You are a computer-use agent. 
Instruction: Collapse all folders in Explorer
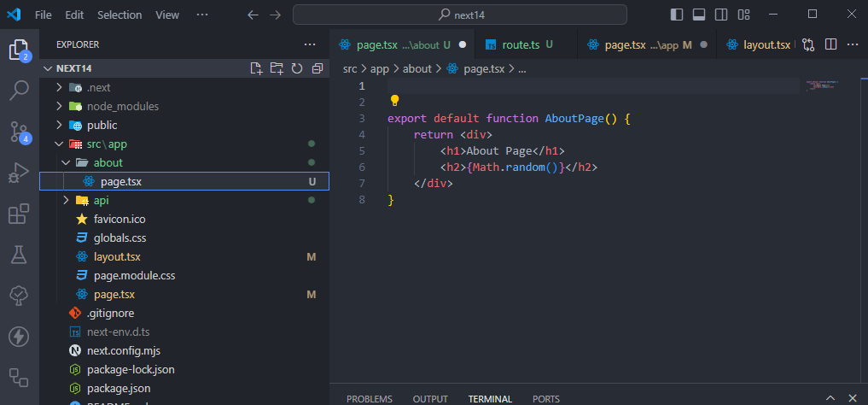pos(317,68)
